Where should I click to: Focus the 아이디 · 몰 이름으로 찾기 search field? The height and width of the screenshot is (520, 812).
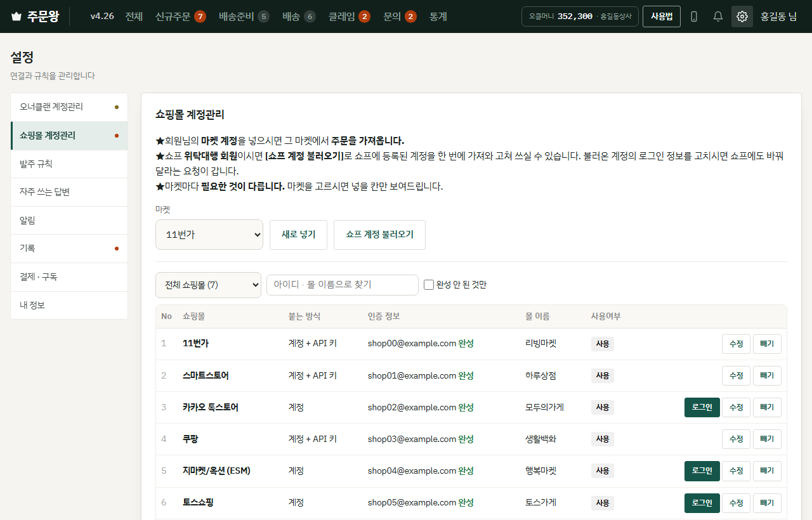[343, 285]
